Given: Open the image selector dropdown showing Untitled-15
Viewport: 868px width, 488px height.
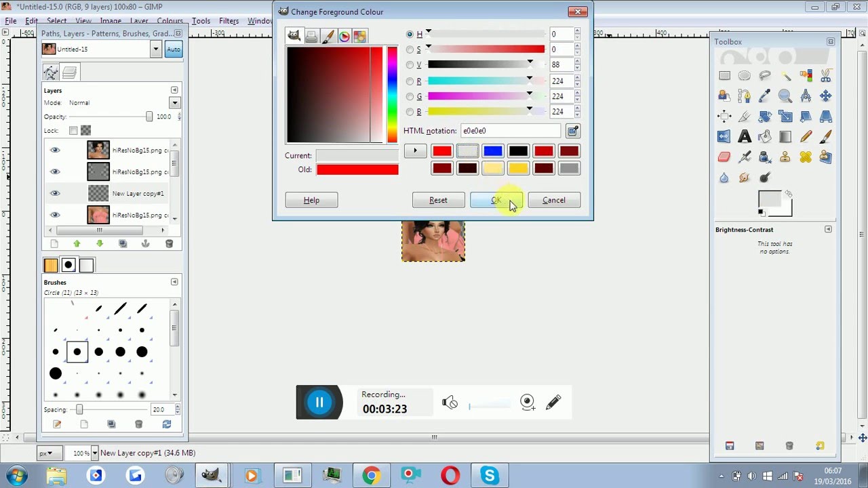Looking at the screenshot, I should coord(156,49).
